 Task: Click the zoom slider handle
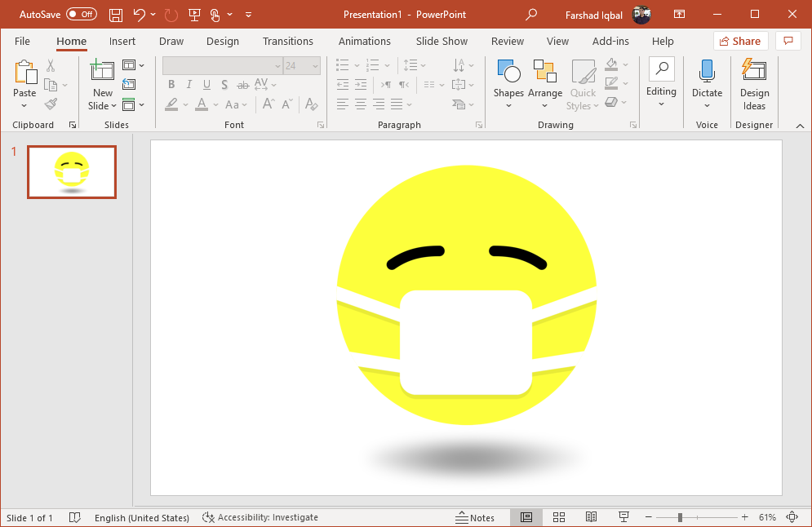[680, 517]
